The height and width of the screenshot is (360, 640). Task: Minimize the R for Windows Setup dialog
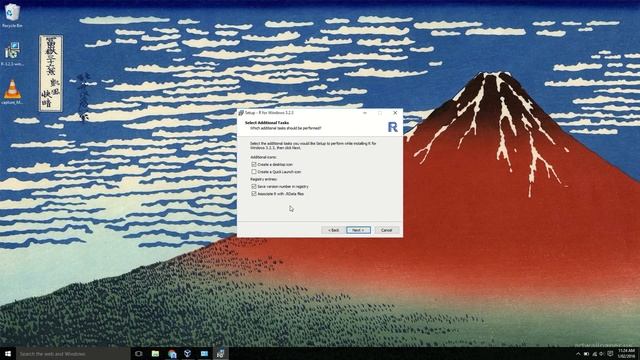tap(365, 113)
